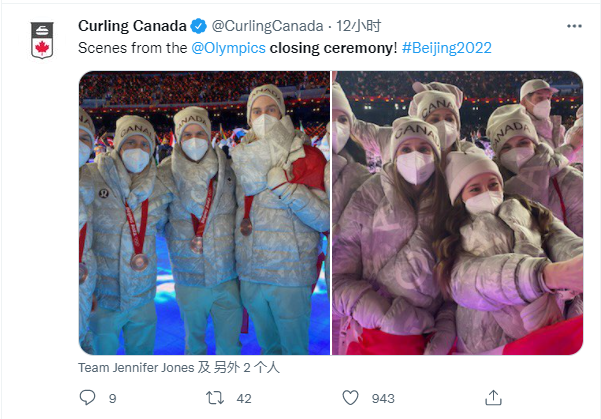The height and width of the screenshot is (419, 601).
Task: Click the blue verified badge
Action: (x=199, y=26)
